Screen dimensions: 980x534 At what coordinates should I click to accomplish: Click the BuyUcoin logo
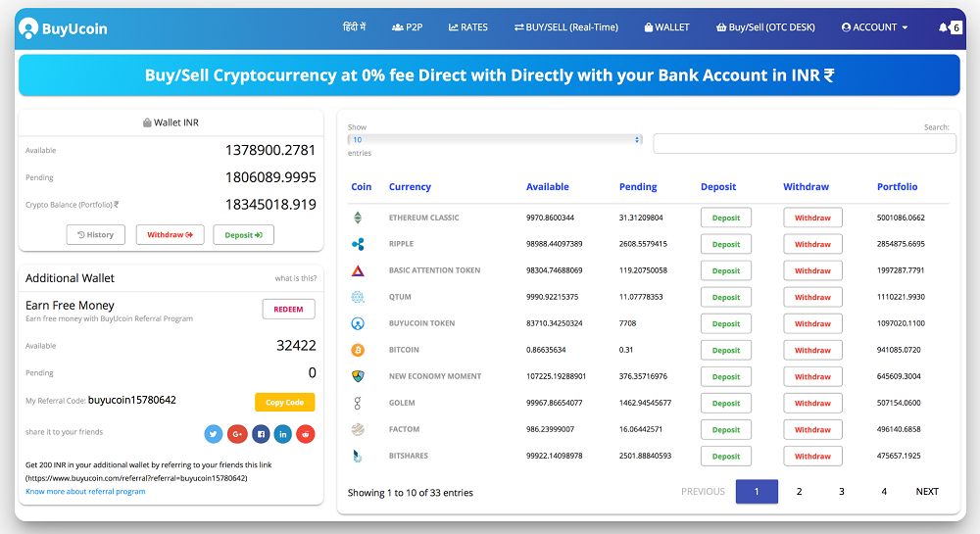63,28
